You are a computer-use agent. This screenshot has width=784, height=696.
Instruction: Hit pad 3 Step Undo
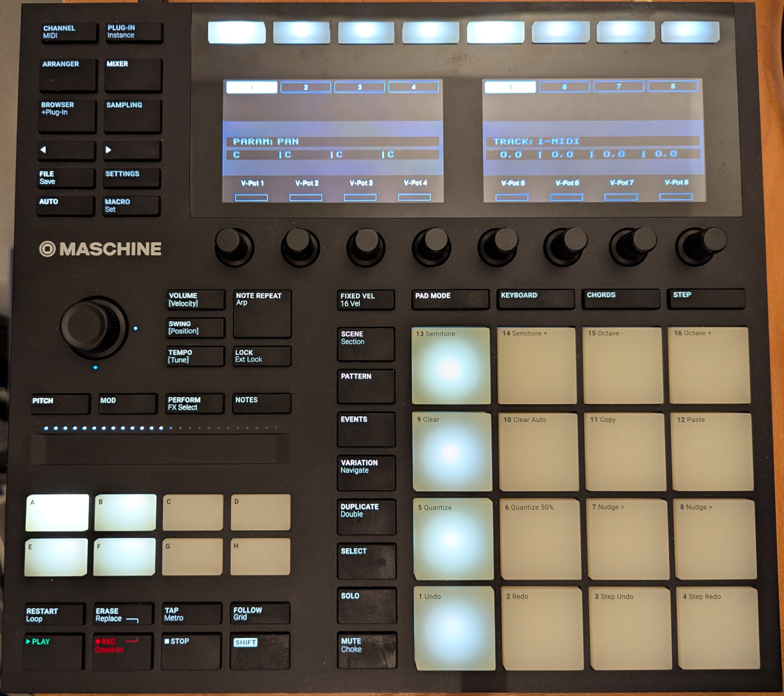coord(631,629)
